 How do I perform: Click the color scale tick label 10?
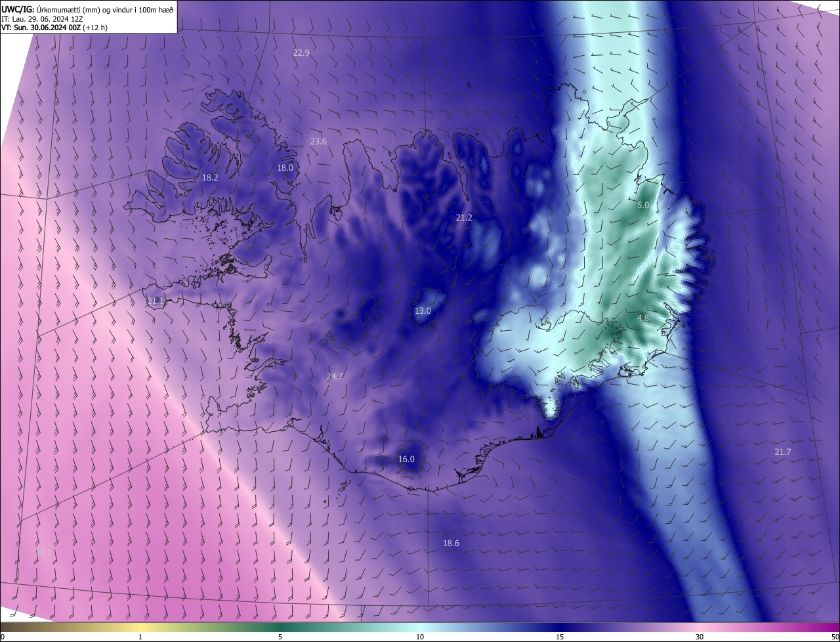[x=420, y=637]
